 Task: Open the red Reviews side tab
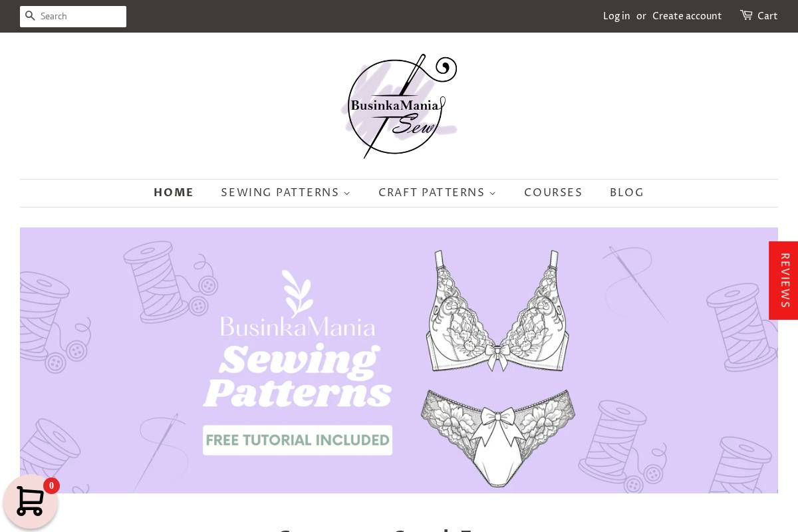pyautogui.click(x=783, y=281)
